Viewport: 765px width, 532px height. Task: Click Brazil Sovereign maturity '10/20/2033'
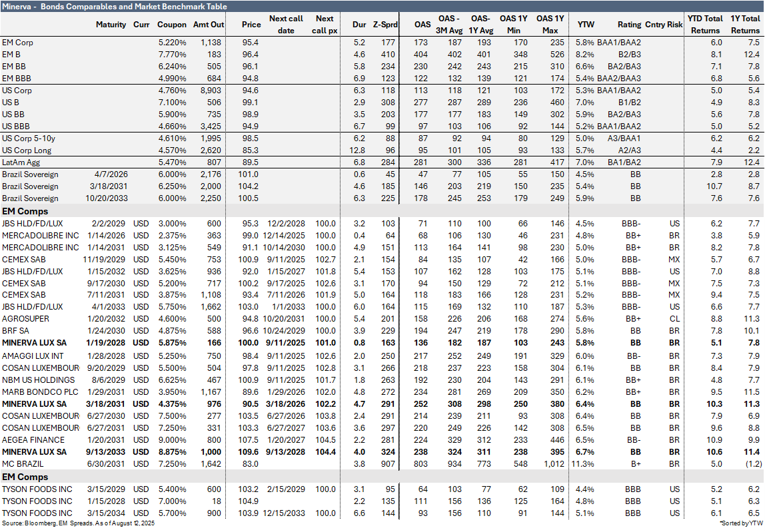point(107,198)
